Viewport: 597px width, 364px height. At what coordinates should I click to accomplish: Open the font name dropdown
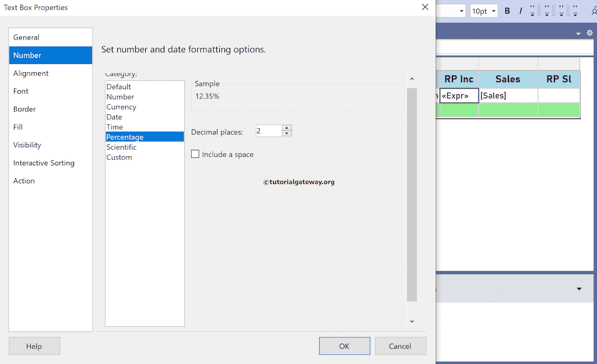tap(462, 10)
